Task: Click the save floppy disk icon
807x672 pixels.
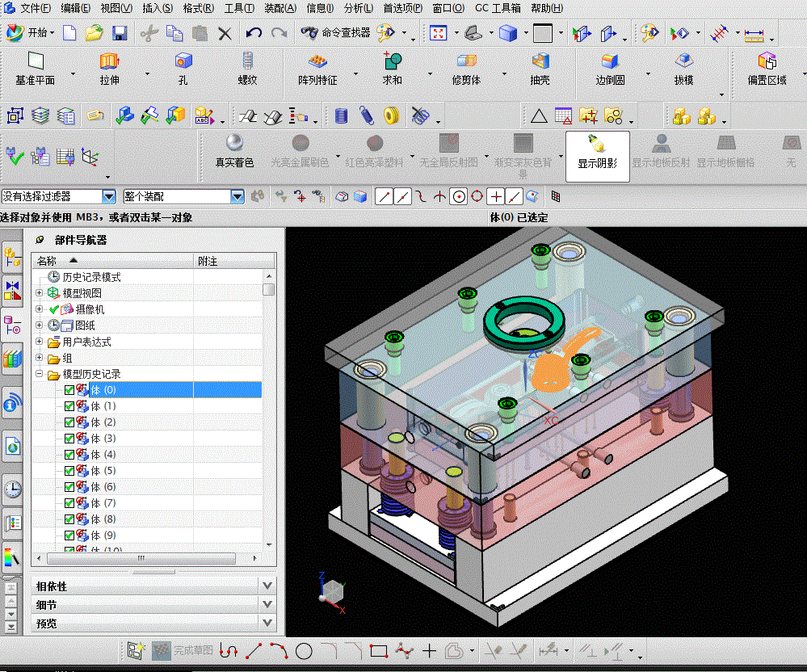Action: [120, 33]
